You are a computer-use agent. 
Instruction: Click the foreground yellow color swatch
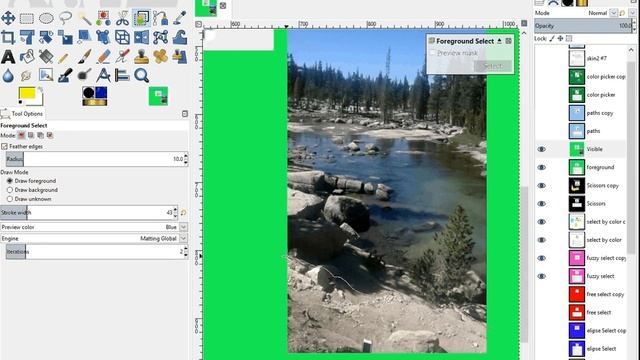(27, 93)
